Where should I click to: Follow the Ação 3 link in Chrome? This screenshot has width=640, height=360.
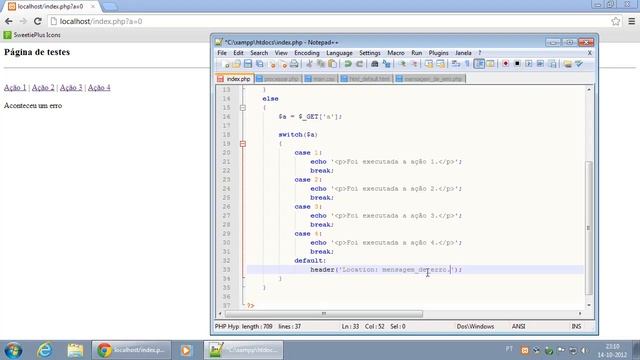(71, 87)
